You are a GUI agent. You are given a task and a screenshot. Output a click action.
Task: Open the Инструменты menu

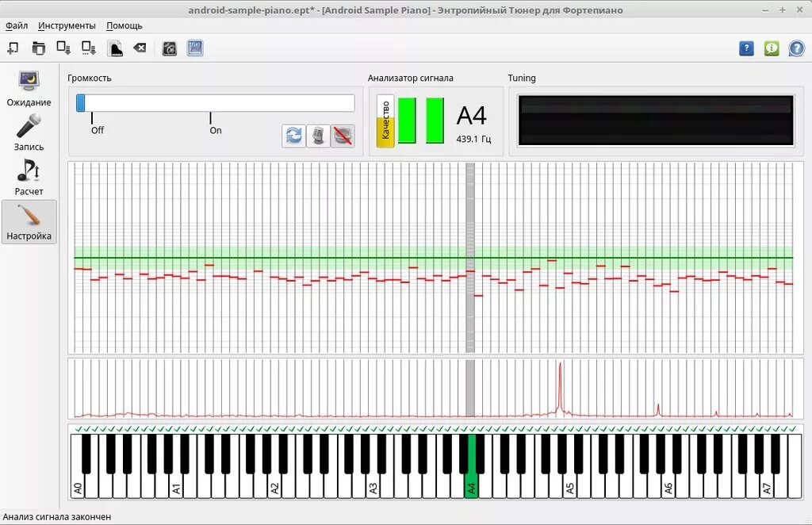click(67, 25)
